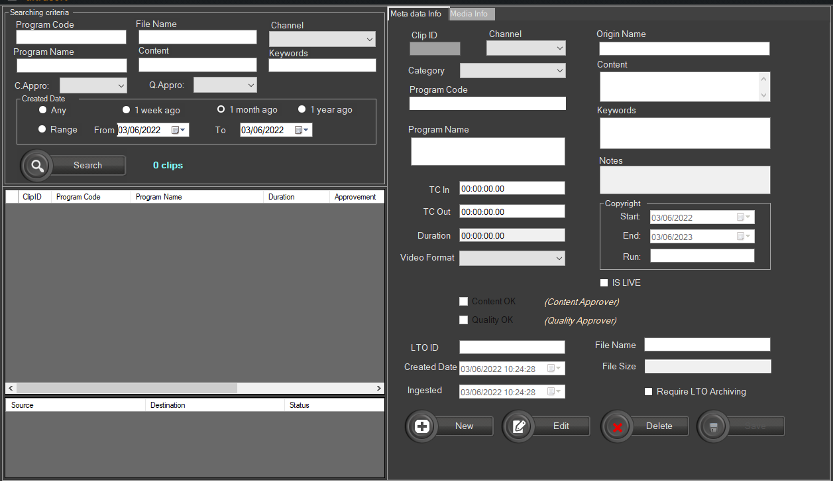Click the disabled Save icon button
Screen dimensions: 834x482
(x=714, y=426)
